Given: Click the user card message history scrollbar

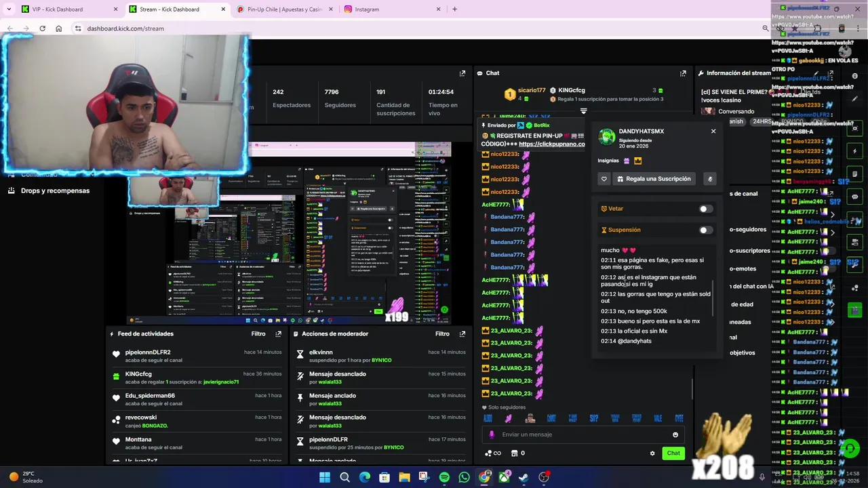Looking at the screenshot, I should [713, 298].
